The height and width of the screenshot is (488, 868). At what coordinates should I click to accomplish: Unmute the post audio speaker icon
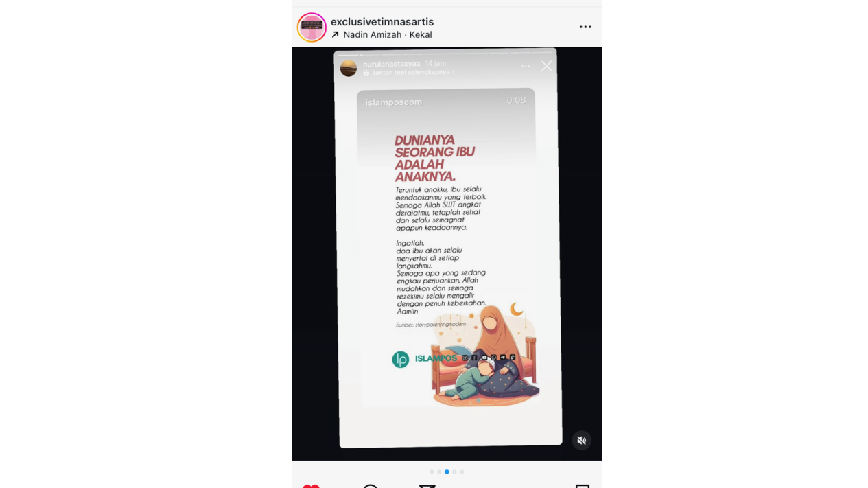point(582,440)
